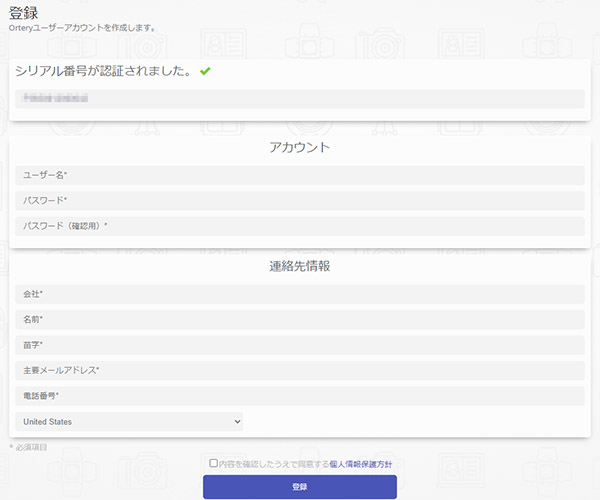
Task: Focus the 名前 text field
Action: [299, 319]
